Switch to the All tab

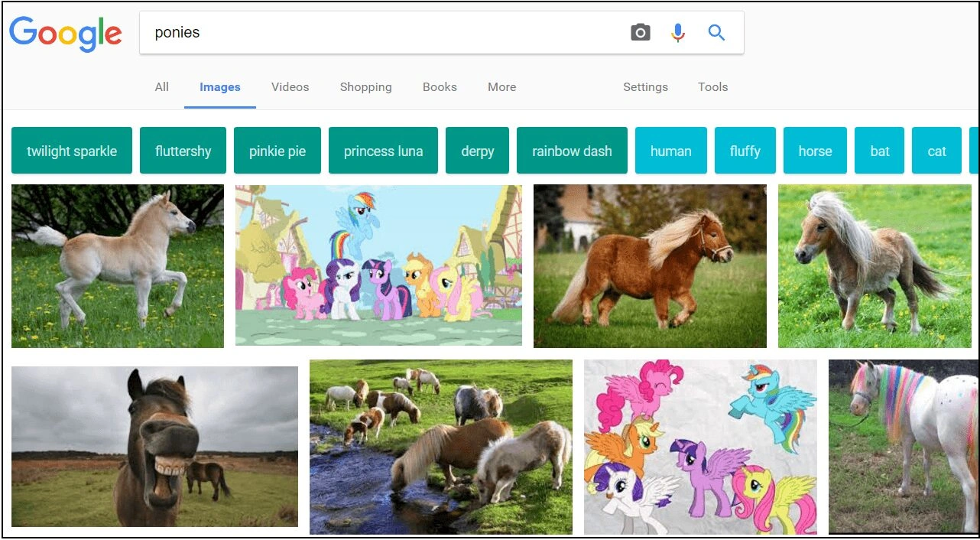pos(161,87)
